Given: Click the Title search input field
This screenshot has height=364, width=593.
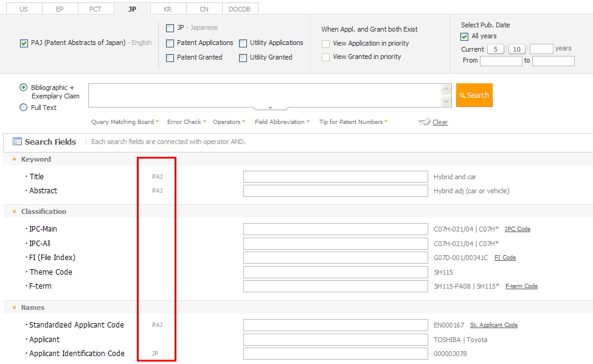Looking at the screenshot, I should pyautogui.click(x=335, y=176).
